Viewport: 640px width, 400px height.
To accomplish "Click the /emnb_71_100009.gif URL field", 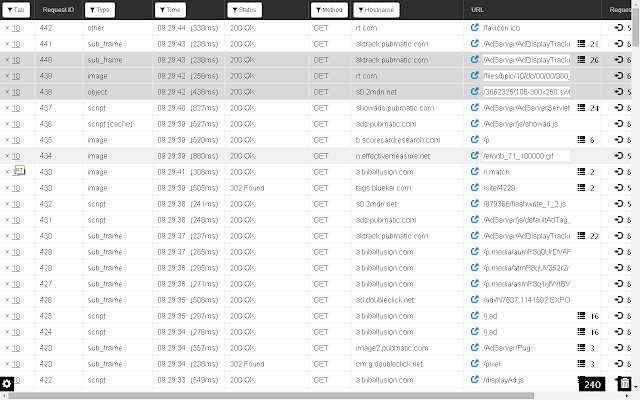I will [x=526, y=156].
